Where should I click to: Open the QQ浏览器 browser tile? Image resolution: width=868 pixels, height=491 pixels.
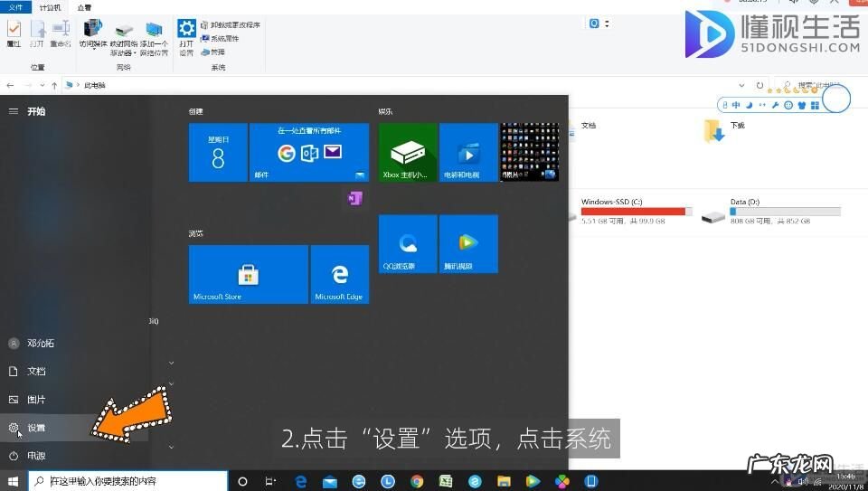[x=408, y=243]
